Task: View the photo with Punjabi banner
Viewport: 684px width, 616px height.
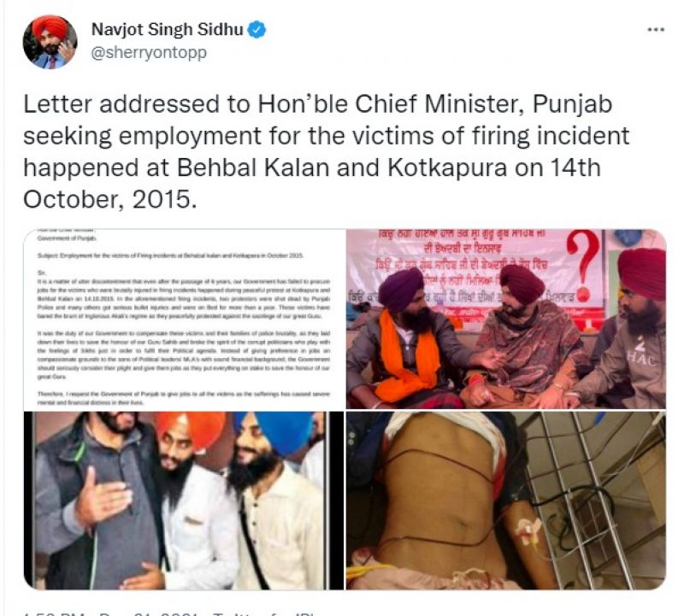Action: coord(506,320)
